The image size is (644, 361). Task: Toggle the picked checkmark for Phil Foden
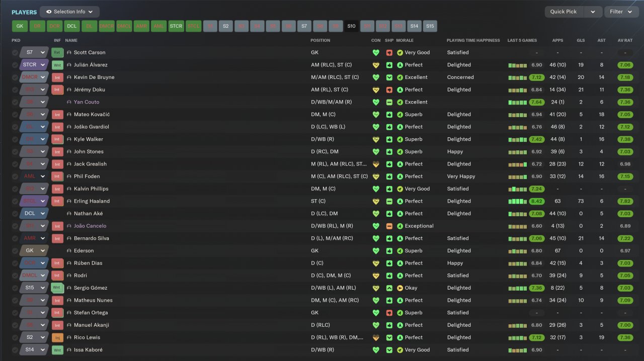point(15,176)
